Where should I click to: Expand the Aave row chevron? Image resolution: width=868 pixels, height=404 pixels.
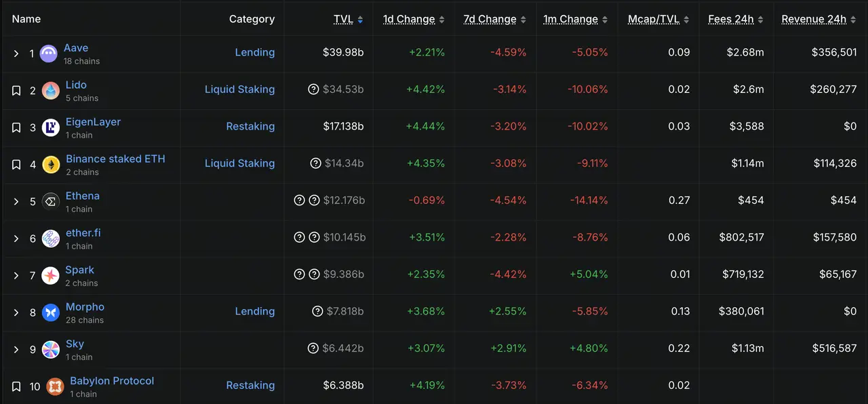(16, 54)
